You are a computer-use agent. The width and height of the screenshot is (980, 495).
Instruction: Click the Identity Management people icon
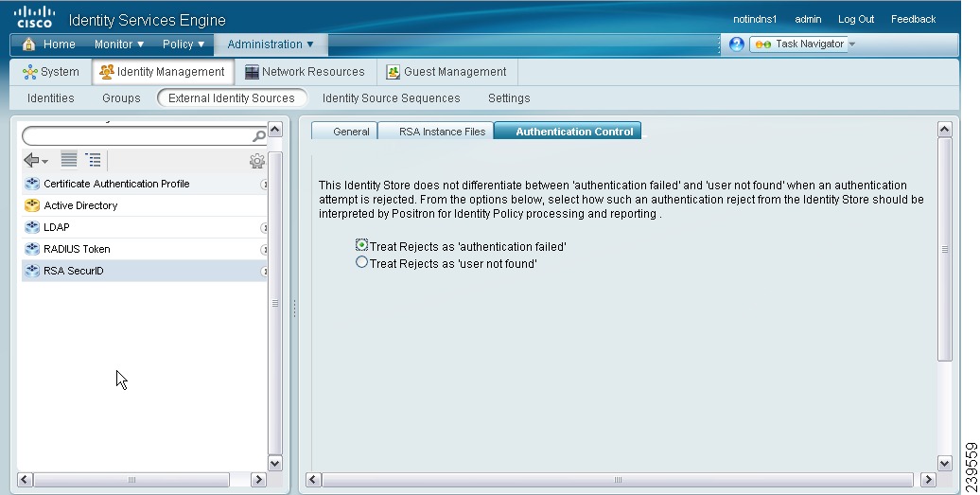[107, 72]
